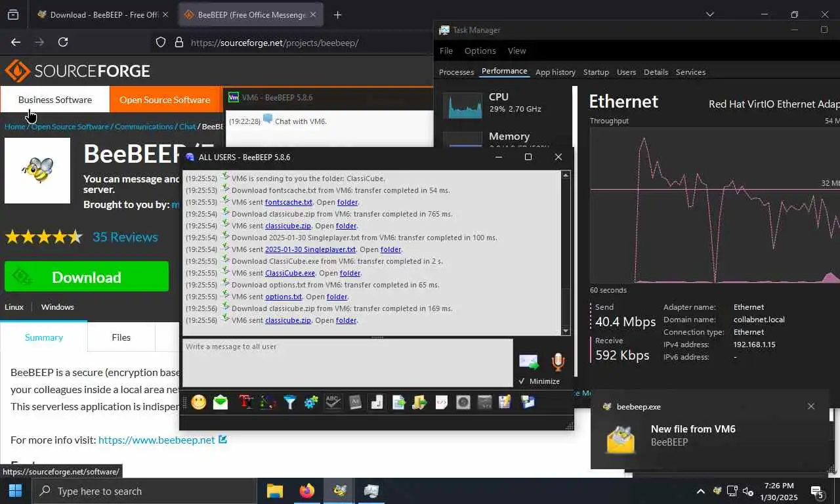Click the blue funnel filter messages icon

(x=289, y=402)
